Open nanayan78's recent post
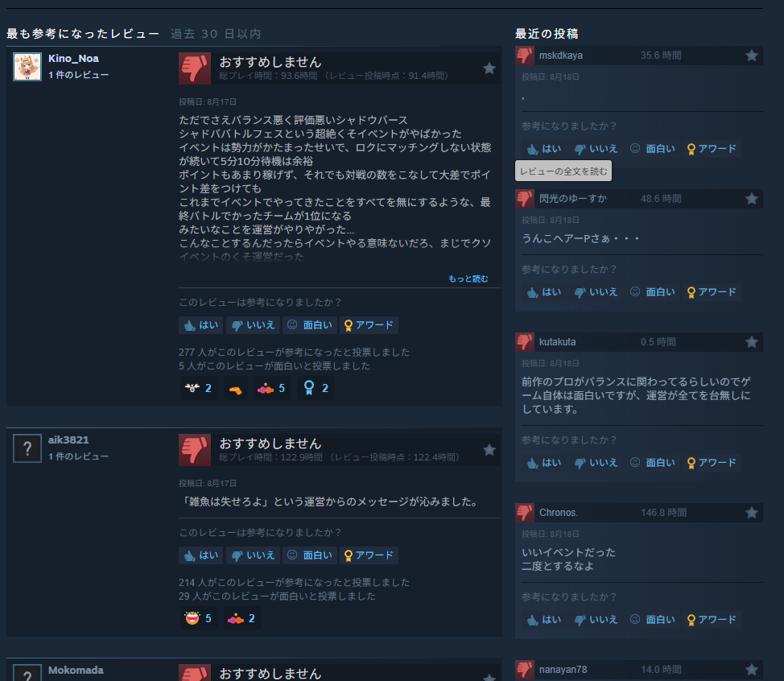The width and height of the screenshot is (784, 681). 639,670
